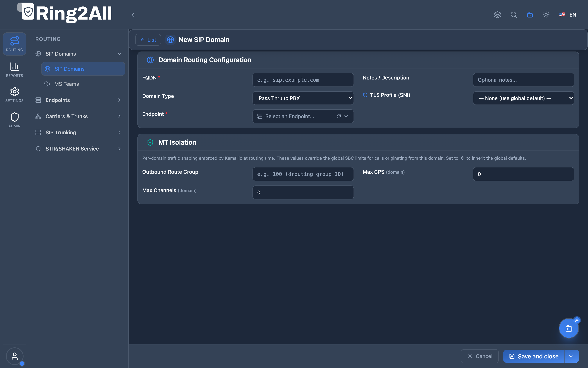
Task: Click the MS Teams cloud icon
Action: (x=47, y=84)
